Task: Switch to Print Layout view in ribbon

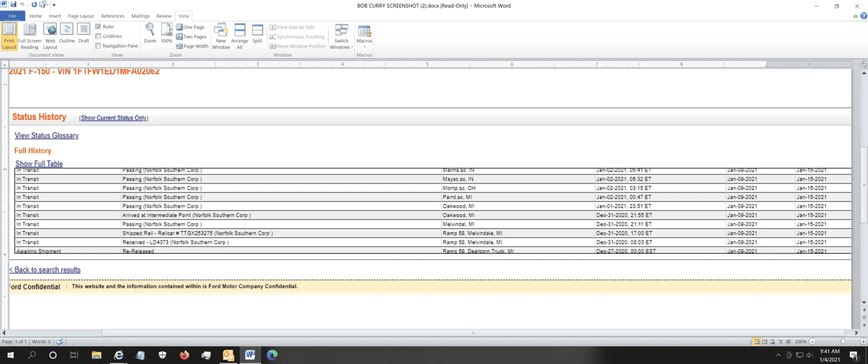Action: [9, 36]
